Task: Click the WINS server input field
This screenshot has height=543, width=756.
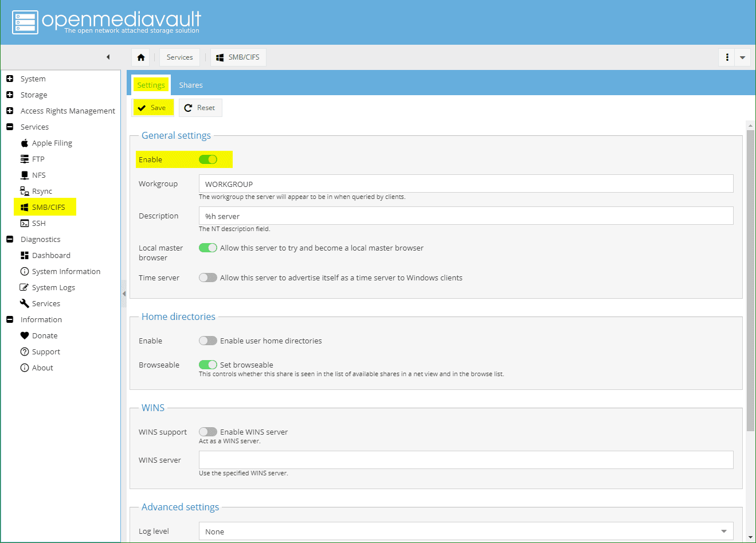Action: pos(465,460)
